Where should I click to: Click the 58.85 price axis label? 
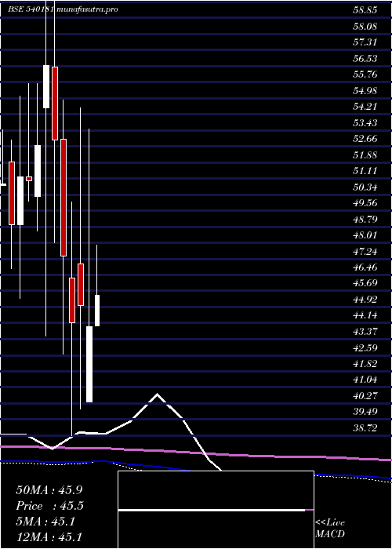click(365, 9)
